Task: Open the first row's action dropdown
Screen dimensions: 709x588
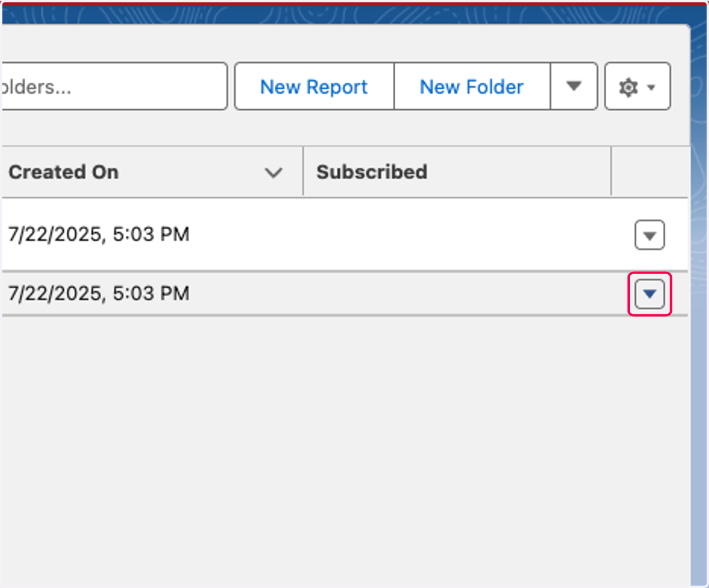Action: 650,235
